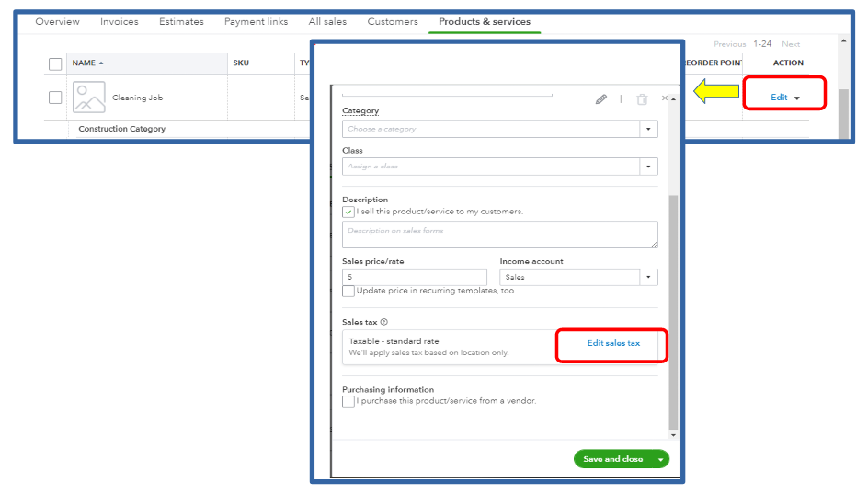Click the Description on sales forms box

tap(500, 235)
